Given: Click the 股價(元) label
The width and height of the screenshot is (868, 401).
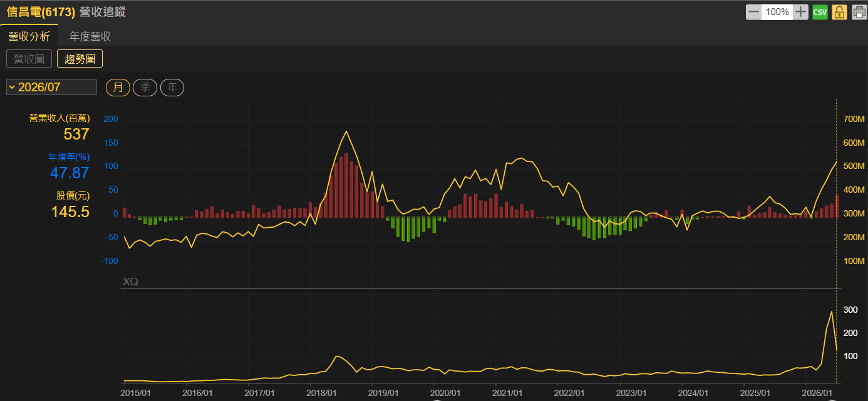Looking at the screenshot, I should pos(73,195).
